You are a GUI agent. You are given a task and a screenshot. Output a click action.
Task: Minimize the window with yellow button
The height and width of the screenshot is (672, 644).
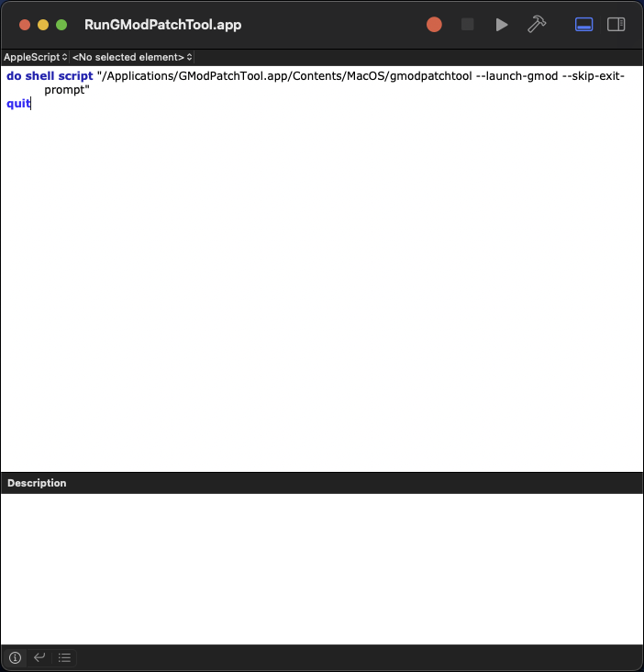click(x=43, y=25)
